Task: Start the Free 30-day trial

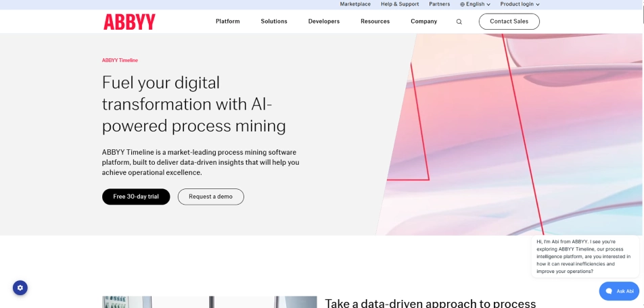Action: 136,197
